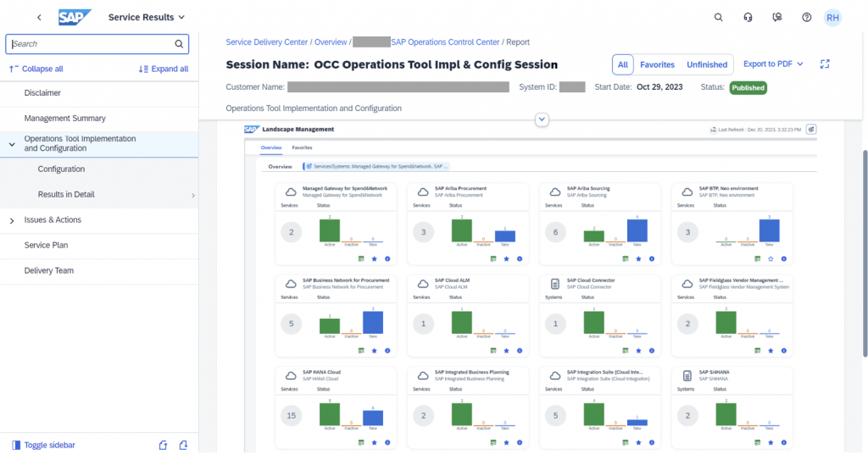Click the vertical scrollbar on the right
Screen dimensions: 868x466
pos(864,253)
